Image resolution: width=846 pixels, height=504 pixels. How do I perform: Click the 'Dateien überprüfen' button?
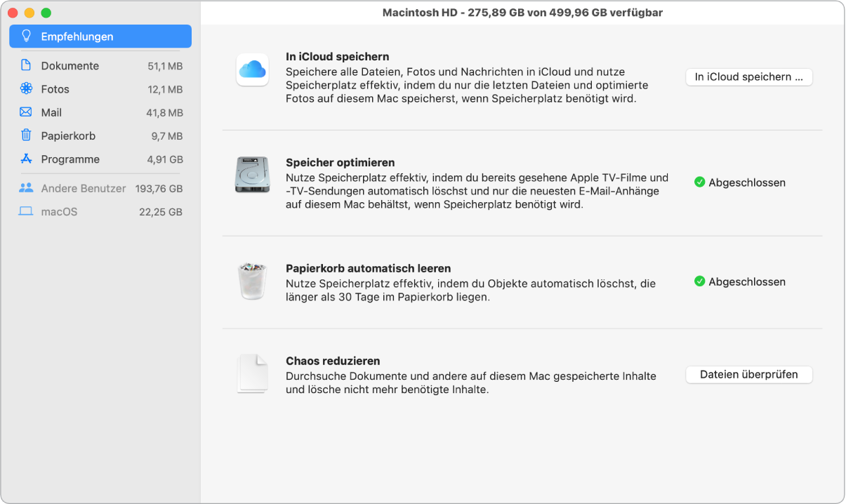pyautogui.click(x=748, y=374)
